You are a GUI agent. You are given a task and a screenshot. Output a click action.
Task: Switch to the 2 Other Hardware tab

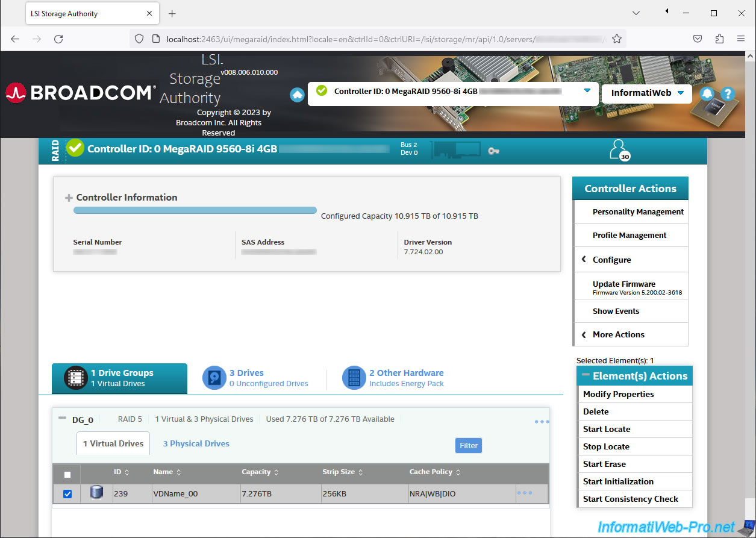pos(393,378)
